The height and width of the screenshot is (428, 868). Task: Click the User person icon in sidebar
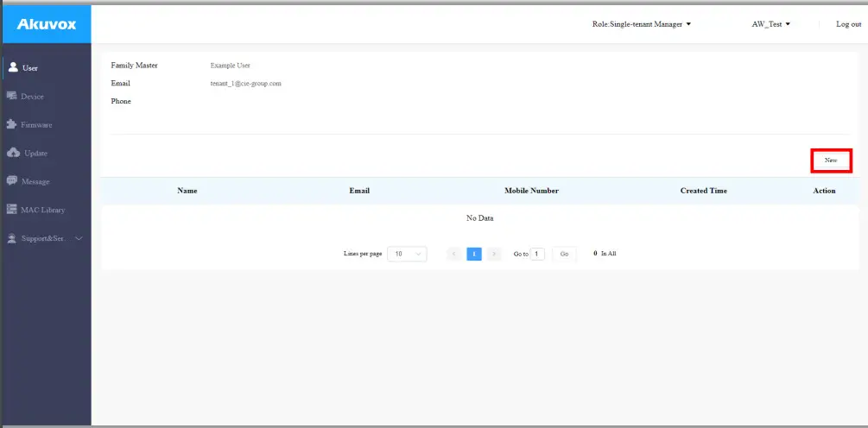point(13,67)
